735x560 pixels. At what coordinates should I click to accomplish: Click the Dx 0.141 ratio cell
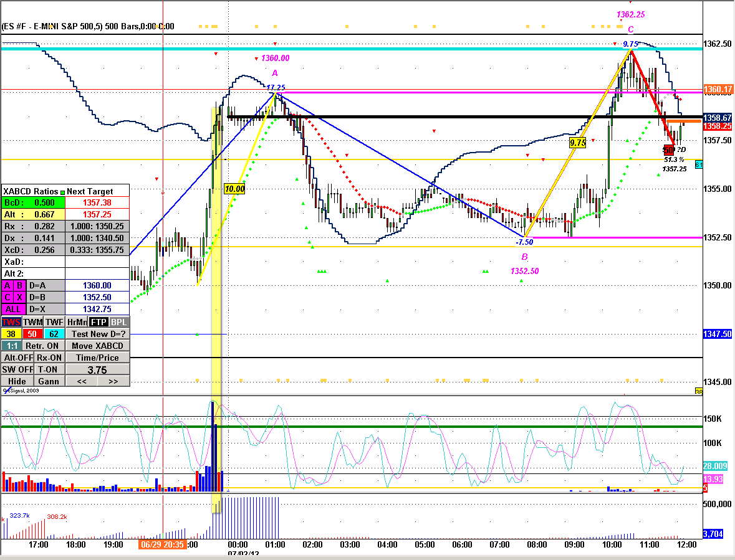(33, 238)
